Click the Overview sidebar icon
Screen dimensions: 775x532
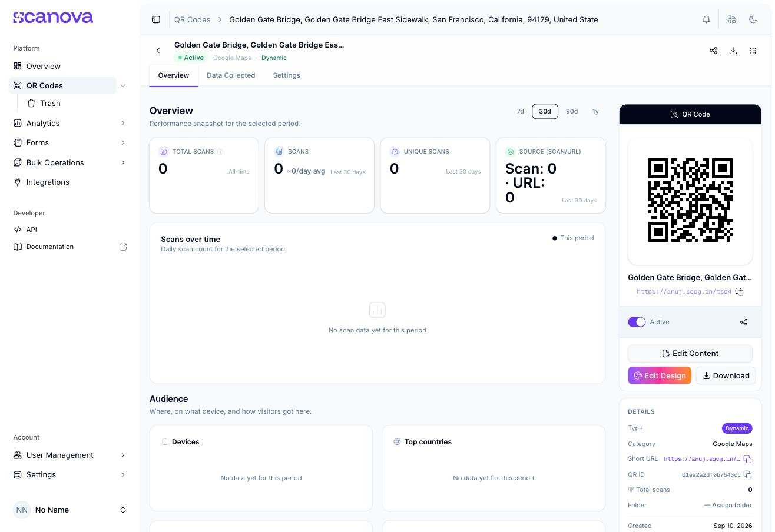[18, 66]
